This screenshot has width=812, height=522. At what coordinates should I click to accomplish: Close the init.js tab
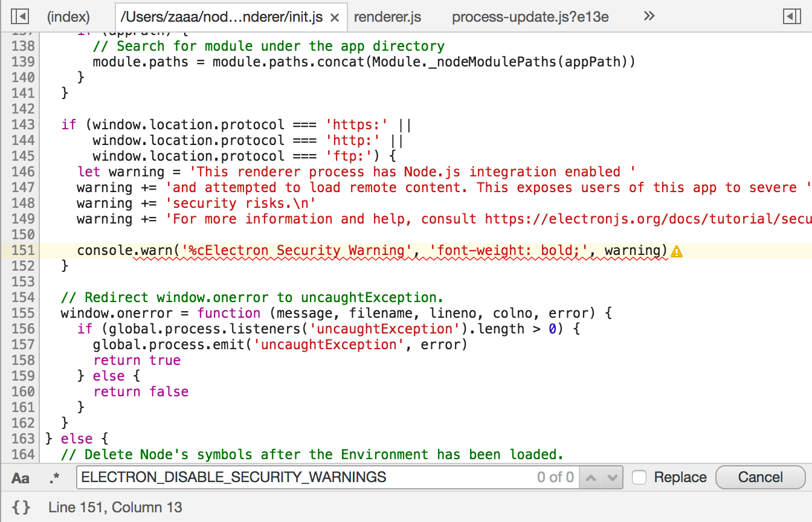pos(334,18)
